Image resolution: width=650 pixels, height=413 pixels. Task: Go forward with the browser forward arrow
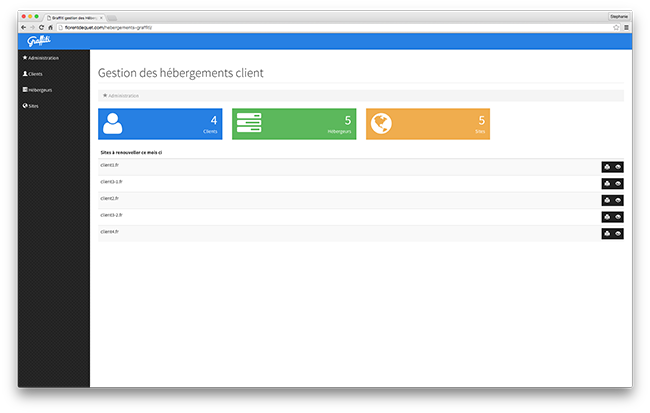[32, 27]
